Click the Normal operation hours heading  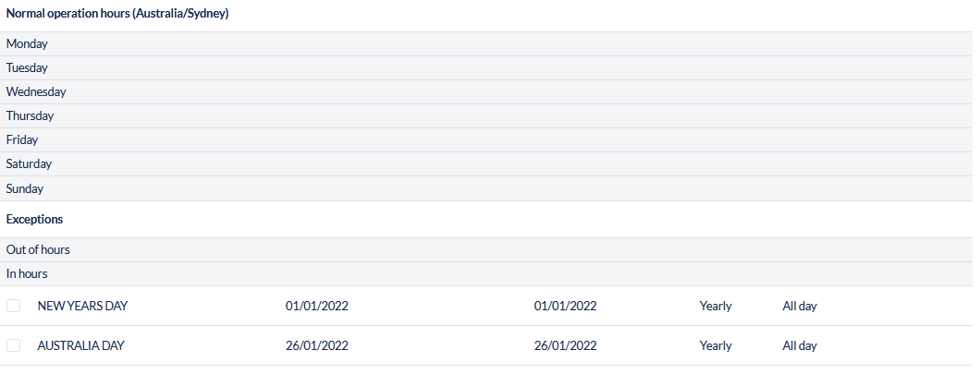tap(117, 14)
